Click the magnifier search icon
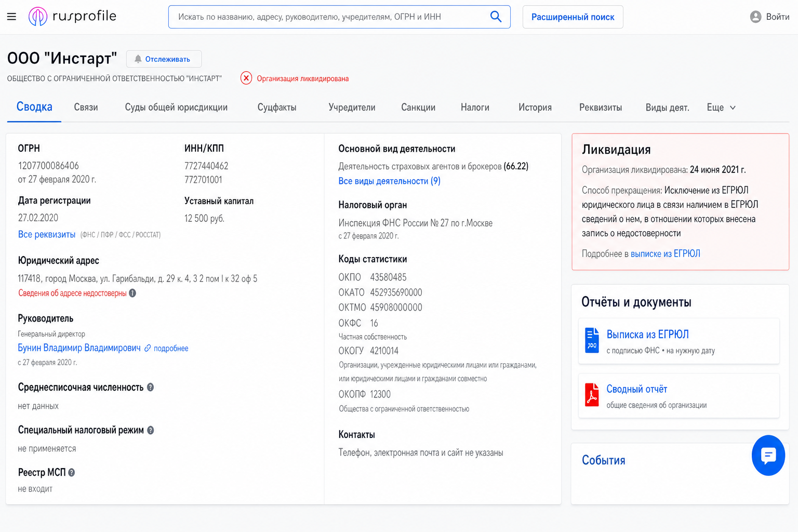Screen dimensions: 798x532 click(496, 17)
